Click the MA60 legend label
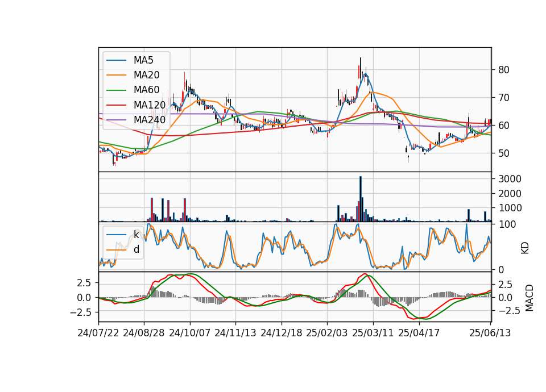Screen dimensions: 546x392 (x=146, y=90)
